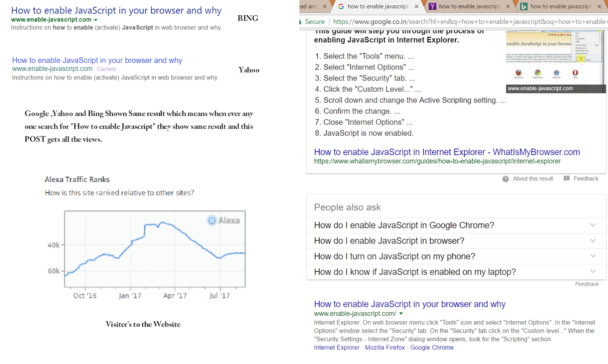This screenshot has width=608, height=364.
Task: Open dropdown arrow next to Bing result URL
Action: coord(96,20)
